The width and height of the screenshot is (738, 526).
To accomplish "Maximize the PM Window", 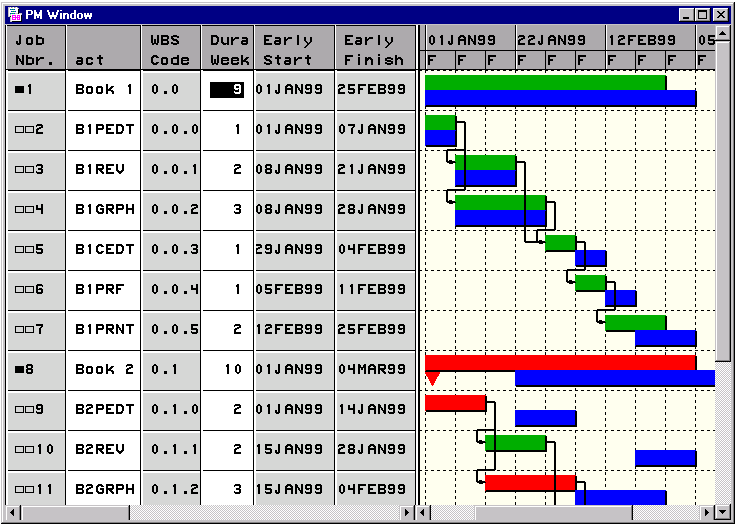I will (x=702, y=15).
